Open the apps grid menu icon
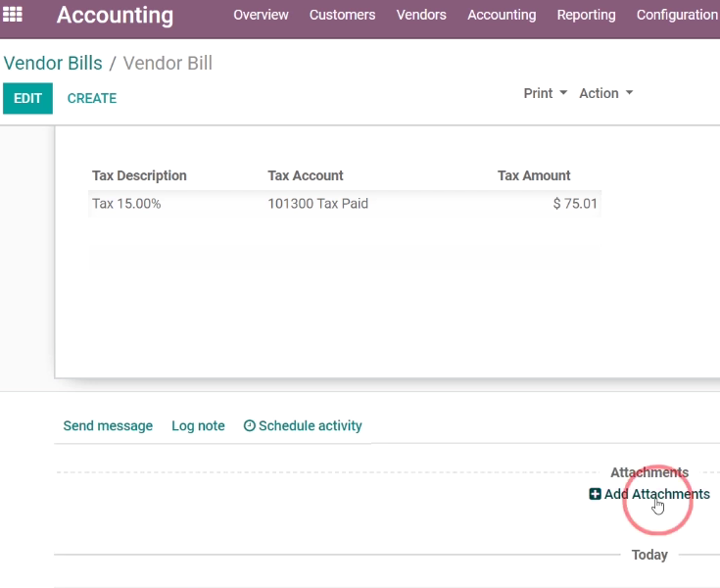The image size is (720, 588). (13, 15)
